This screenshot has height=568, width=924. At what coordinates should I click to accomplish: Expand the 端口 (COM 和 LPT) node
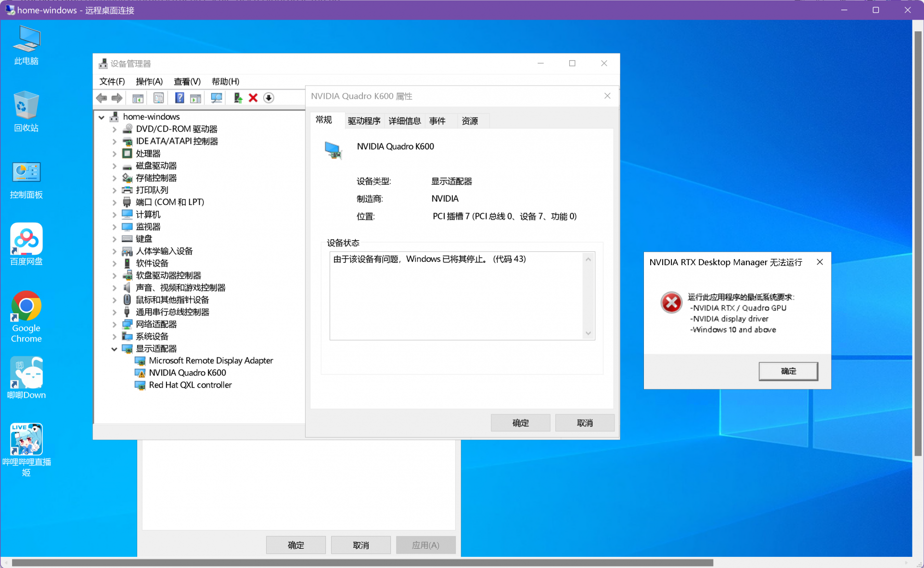point(114,202)
